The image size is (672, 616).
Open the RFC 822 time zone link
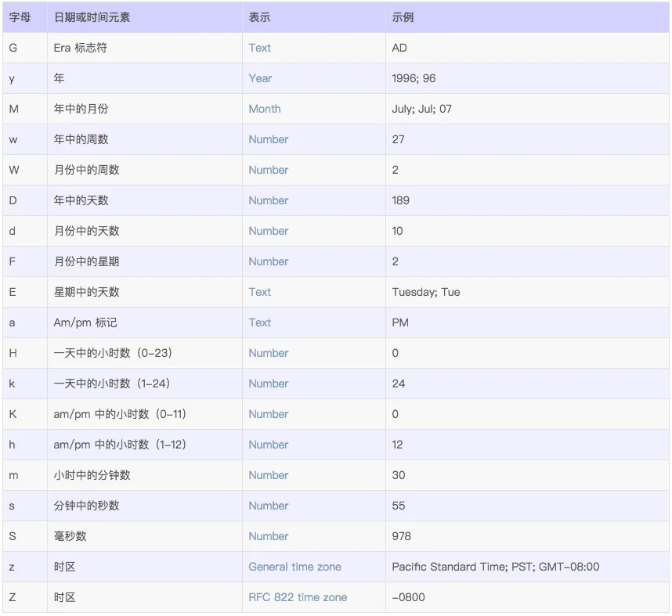(x=298, y=597)
